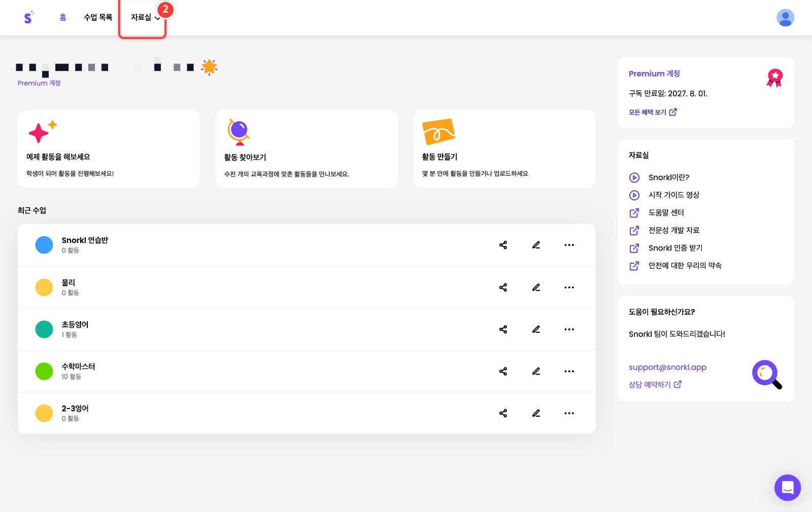Click the Premium 계정 label under username
Screen dimensions: 812x512
pos(39,83)
